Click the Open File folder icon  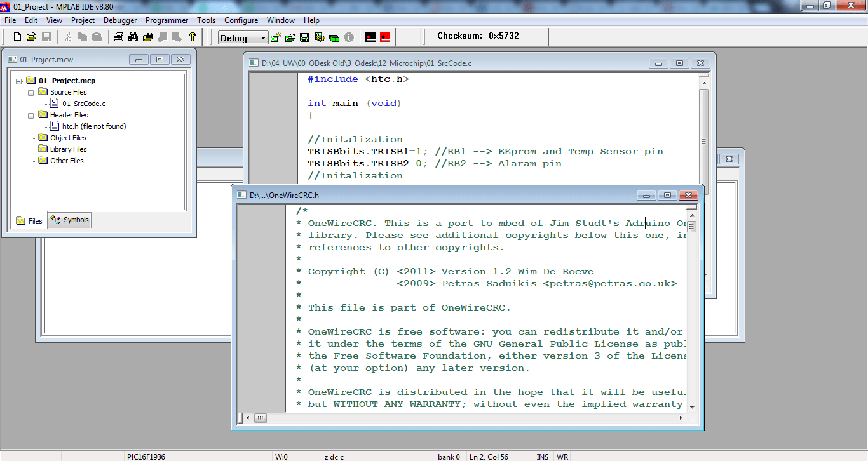point(32,37)
